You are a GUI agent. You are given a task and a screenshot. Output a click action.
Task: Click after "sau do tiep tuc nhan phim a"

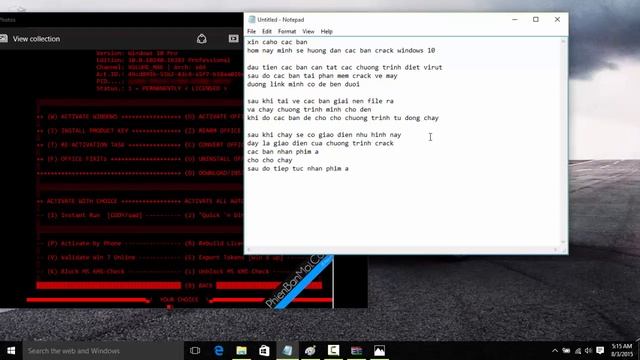coord(350,169)
